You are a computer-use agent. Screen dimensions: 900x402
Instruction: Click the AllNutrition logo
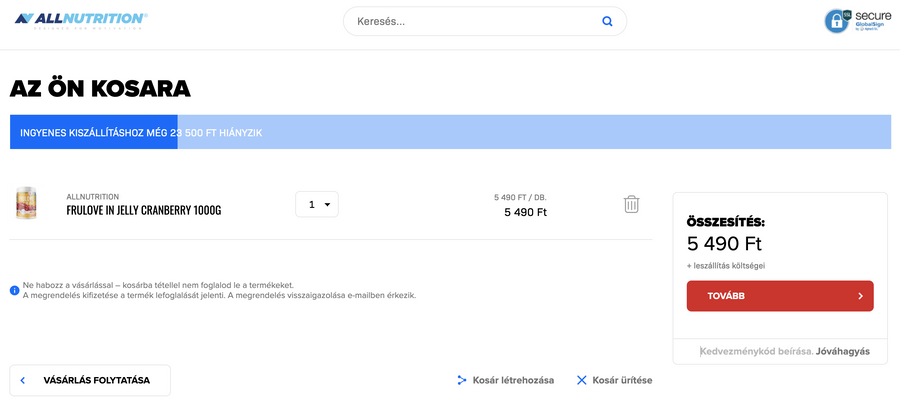(x=78, y=20)
